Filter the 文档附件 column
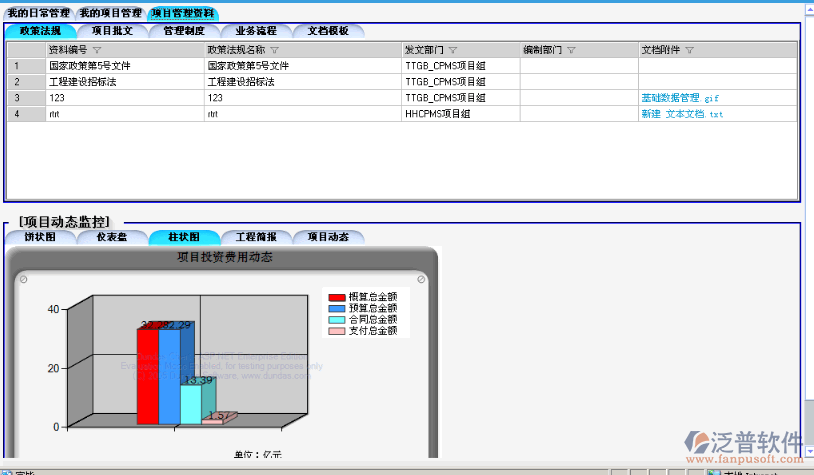The width and height of the screenshot is (814, 475). pos(689,50)
